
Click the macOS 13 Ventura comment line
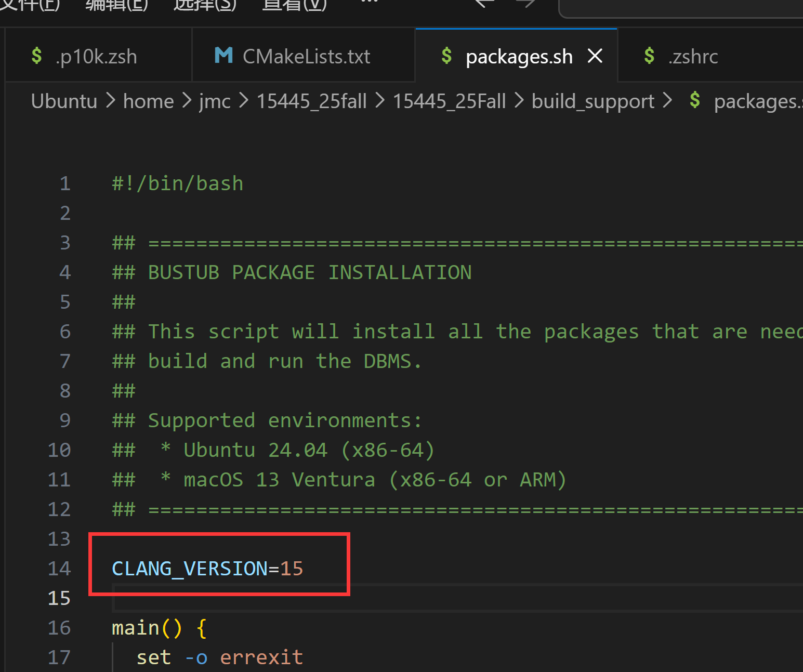point(339,480)
